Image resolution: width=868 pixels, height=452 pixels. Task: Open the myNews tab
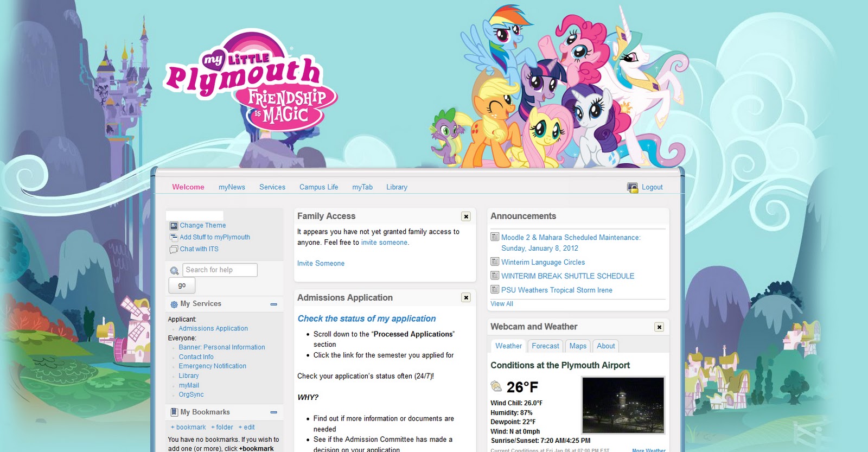(x=232, y=187)
